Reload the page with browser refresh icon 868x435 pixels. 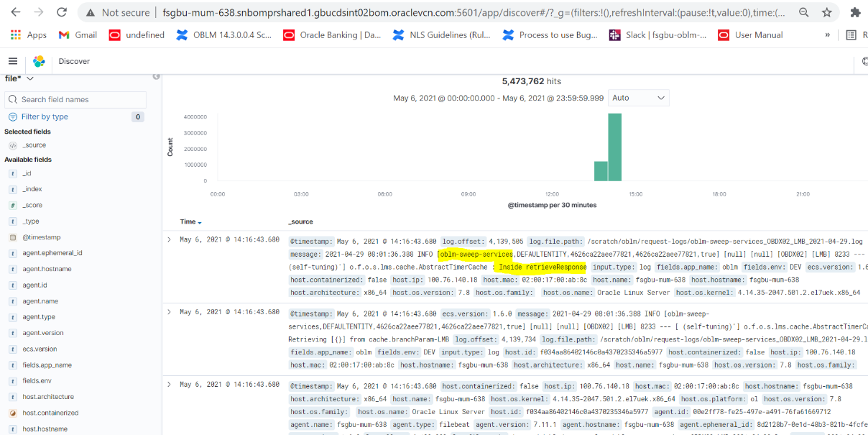(x=62, y=12)
